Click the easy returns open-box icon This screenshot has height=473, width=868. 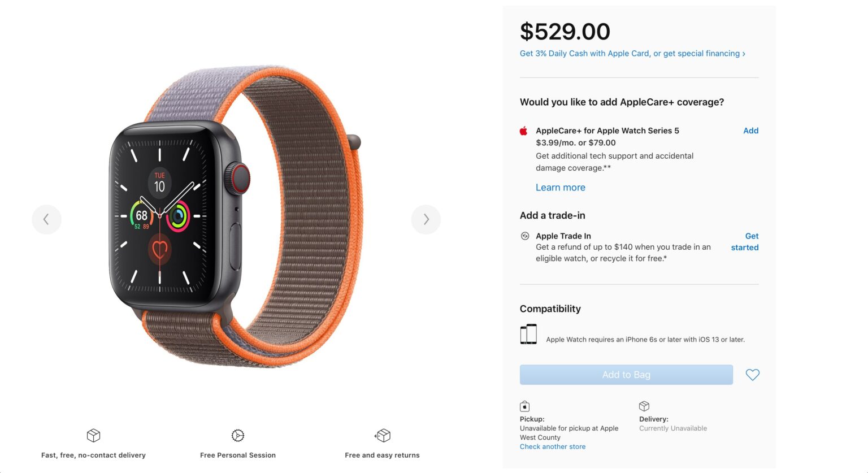coord(383,435)
